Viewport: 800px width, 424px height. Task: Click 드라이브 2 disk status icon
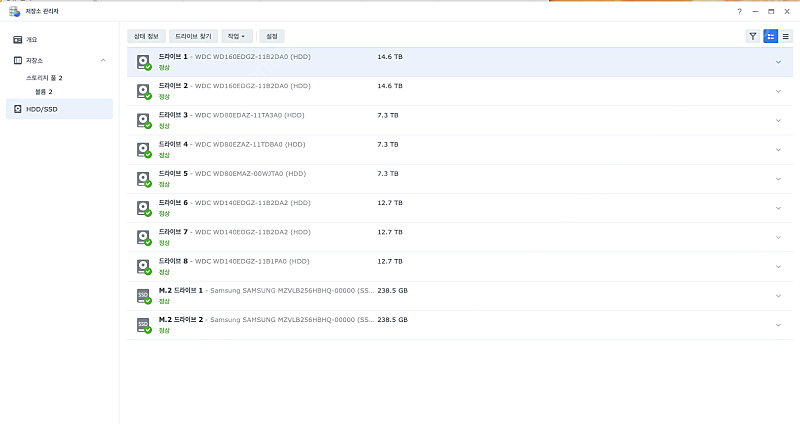pos(144,91)
